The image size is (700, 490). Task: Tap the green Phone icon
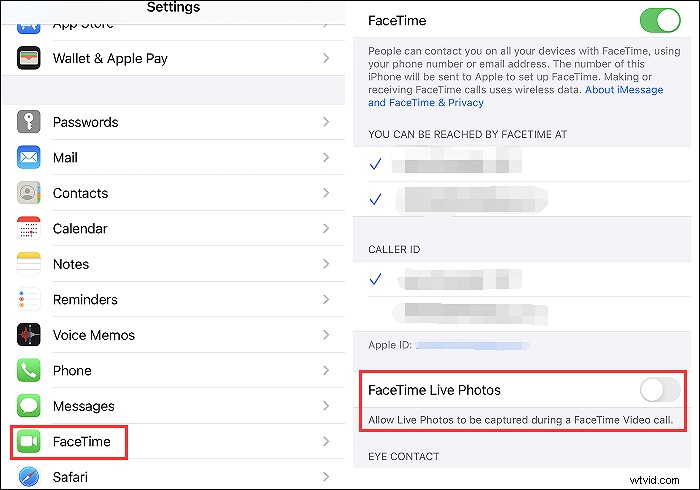click(29, 370)
